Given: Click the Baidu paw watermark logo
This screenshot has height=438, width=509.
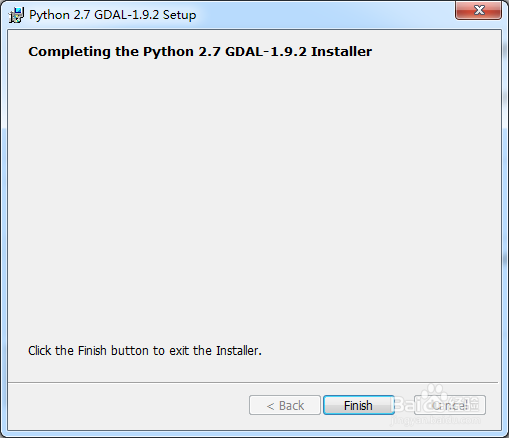Looking at the screenshot, I should [434, 395].
